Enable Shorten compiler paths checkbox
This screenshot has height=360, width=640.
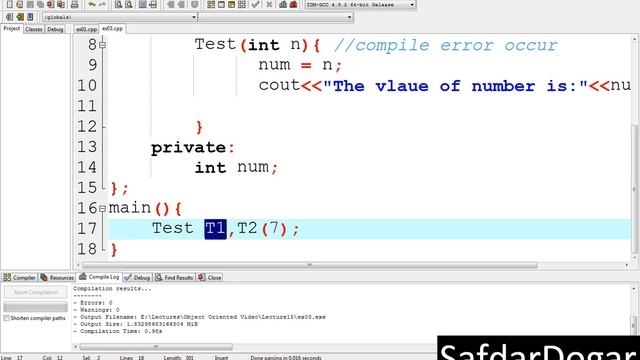pyautogui.click(x=6, y=318)
